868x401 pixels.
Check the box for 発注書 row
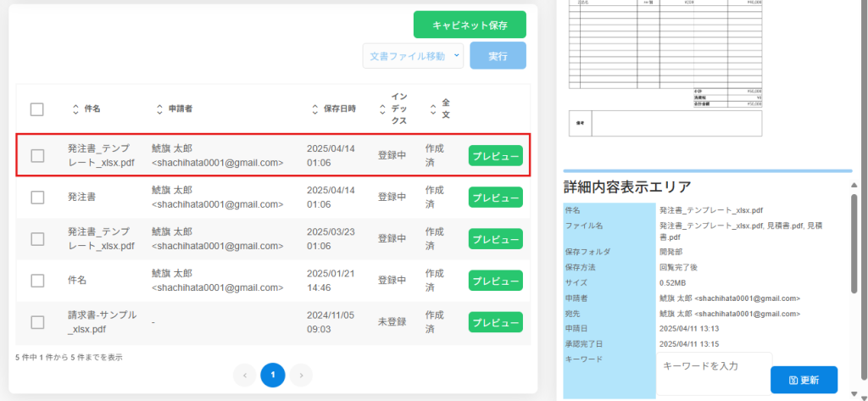pyautogui.click(x=37, y=198)
